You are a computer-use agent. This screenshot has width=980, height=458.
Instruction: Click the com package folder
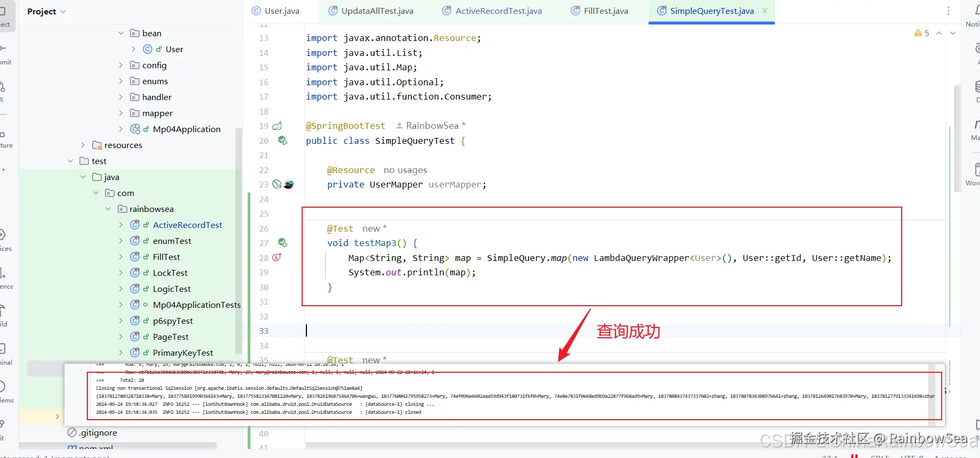pyautogui.click(x=120, y=193)
